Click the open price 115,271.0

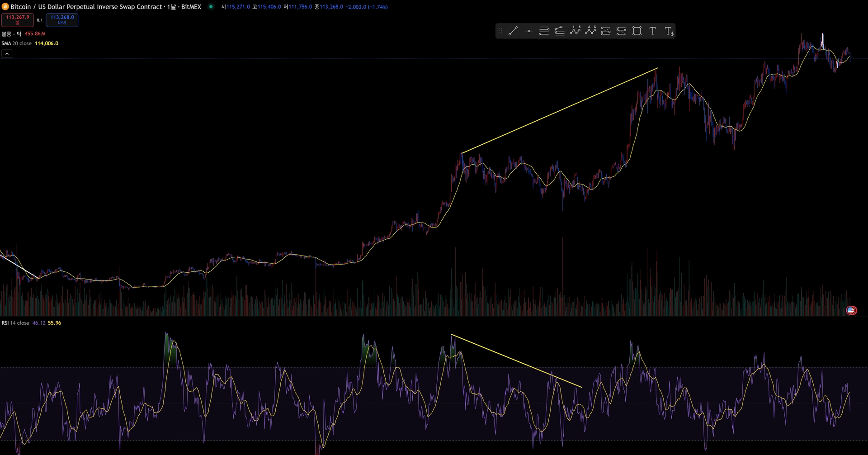[x=238, y=7]
